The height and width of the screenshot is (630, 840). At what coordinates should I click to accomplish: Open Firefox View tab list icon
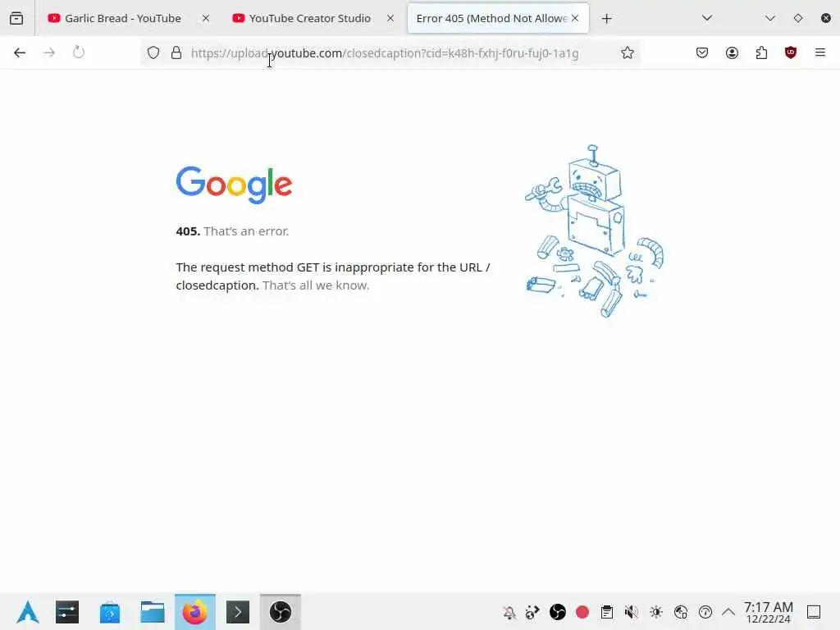pyautogui.click(x=16, y=18)
